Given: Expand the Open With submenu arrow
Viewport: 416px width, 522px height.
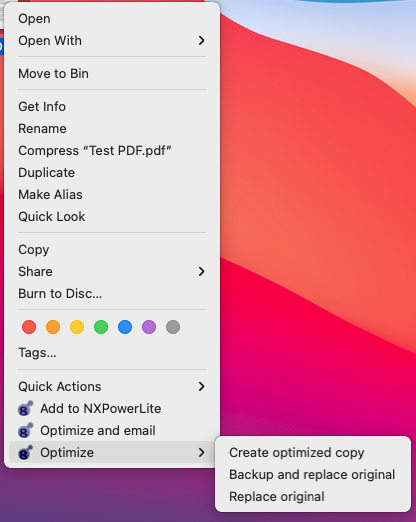Looking at the screenshot, I should tap(201, 41).
